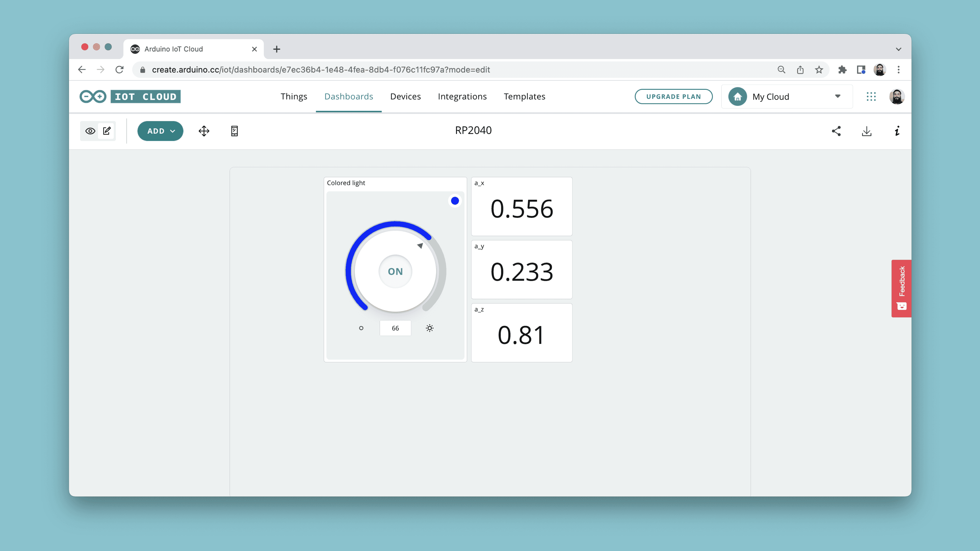Go to the Things tab
Viewport: 980px width, 551px height.
pyautogui.click(x=294, y=97)
